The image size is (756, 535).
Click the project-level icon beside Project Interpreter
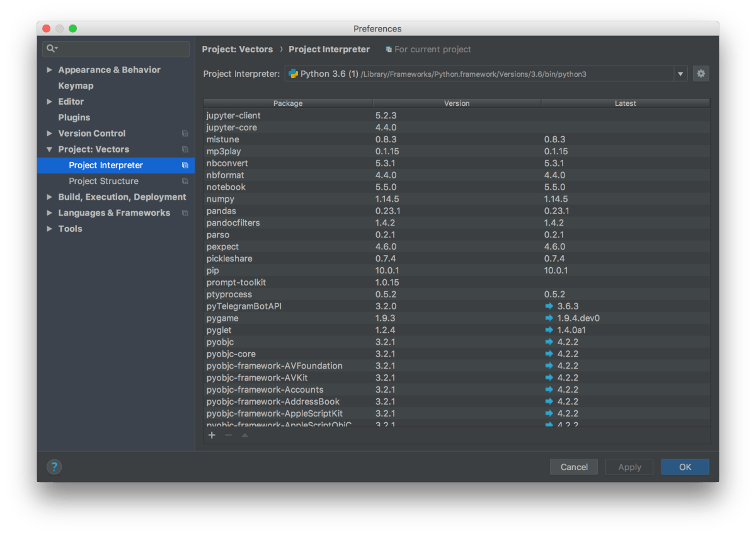tap(185, 165)
